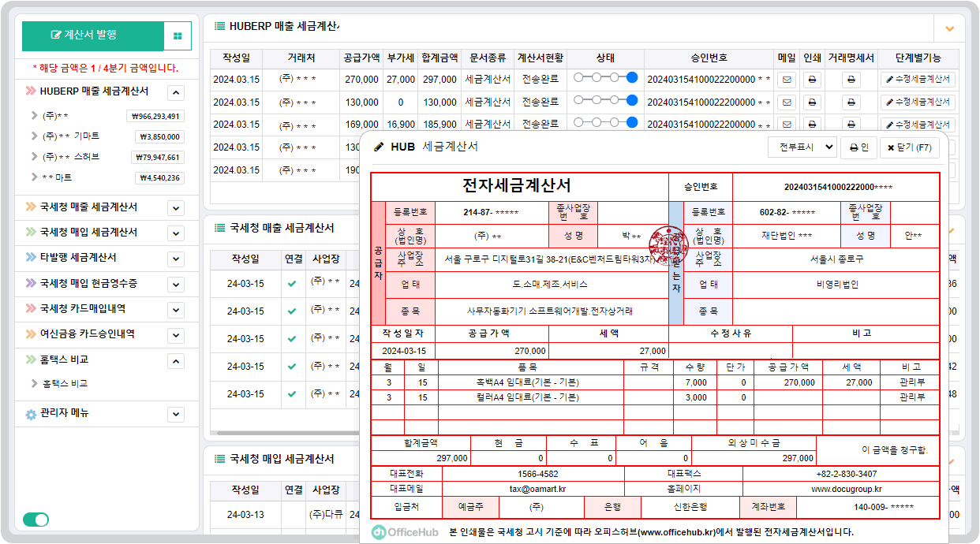The height and width of the screenshot is (544, 980).
Task: Click the 계산서 발행 button
Action: [x=93, y=35]
